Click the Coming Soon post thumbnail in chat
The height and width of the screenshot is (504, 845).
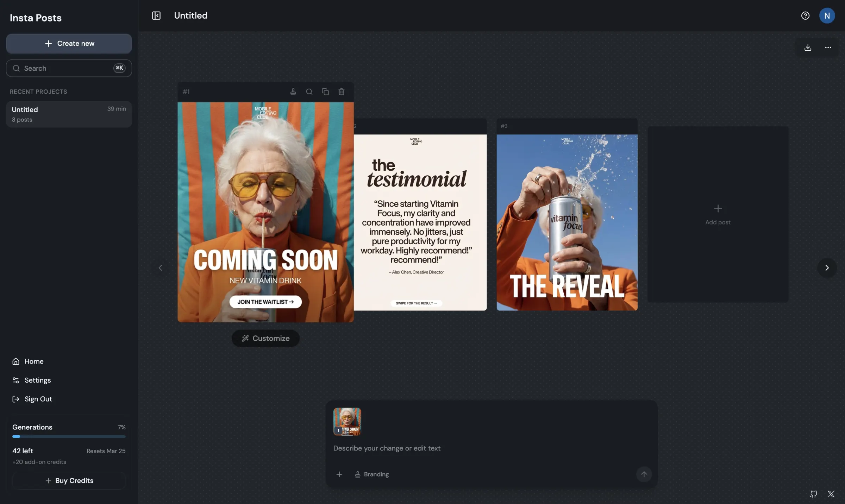(346, 421)
